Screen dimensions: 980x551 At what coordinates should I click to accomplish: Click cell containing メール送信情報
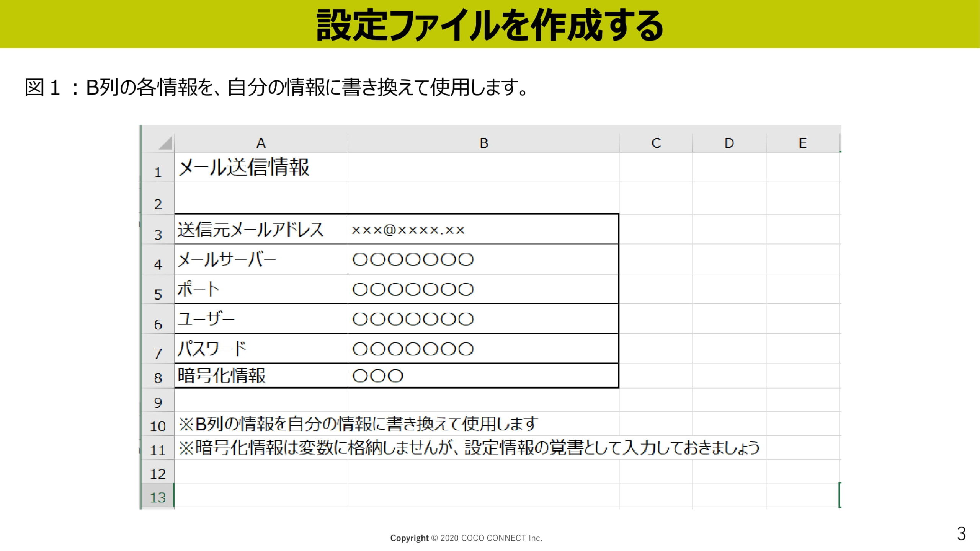261,167
